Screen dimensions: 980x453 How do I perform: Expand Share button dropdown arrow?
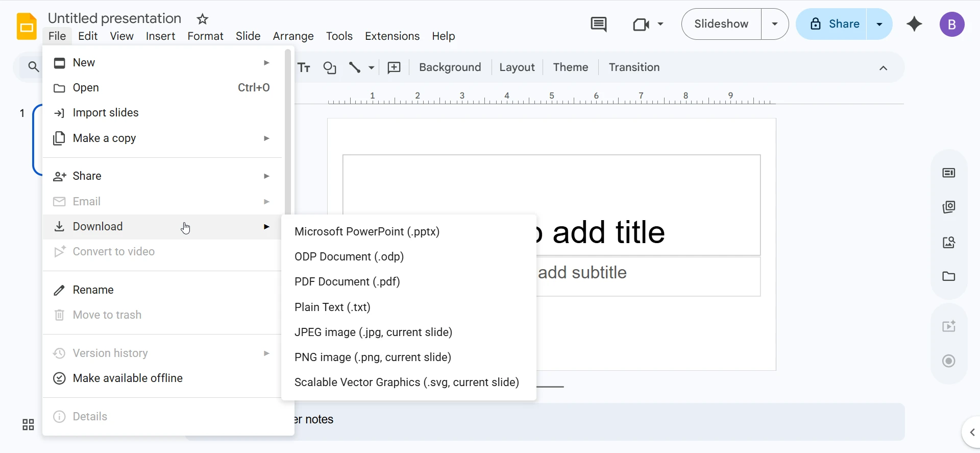click(879, 24)
